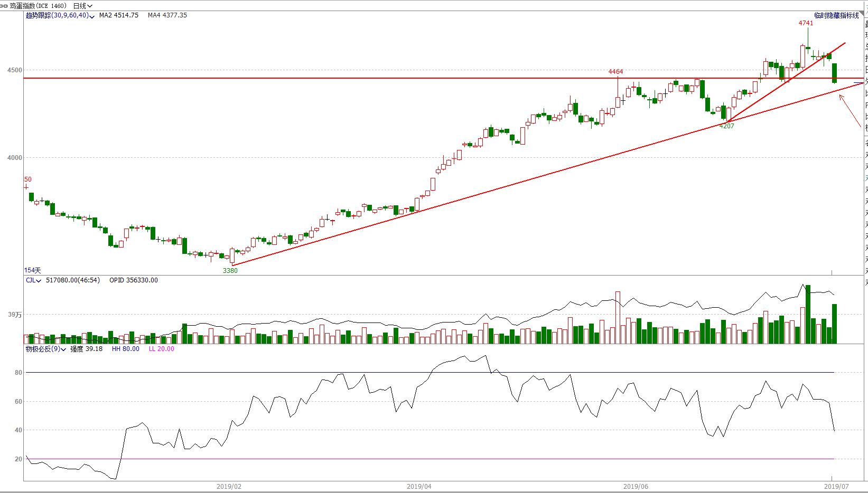The width and height of the screenshot is (868, 493).
Task: Click the OPID 356330.00 label
Action: click(134, 280)
